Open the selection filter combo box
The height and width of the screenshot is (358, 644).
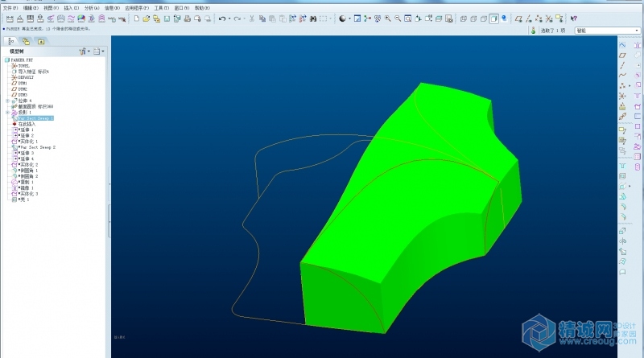(x=608, y=31)
